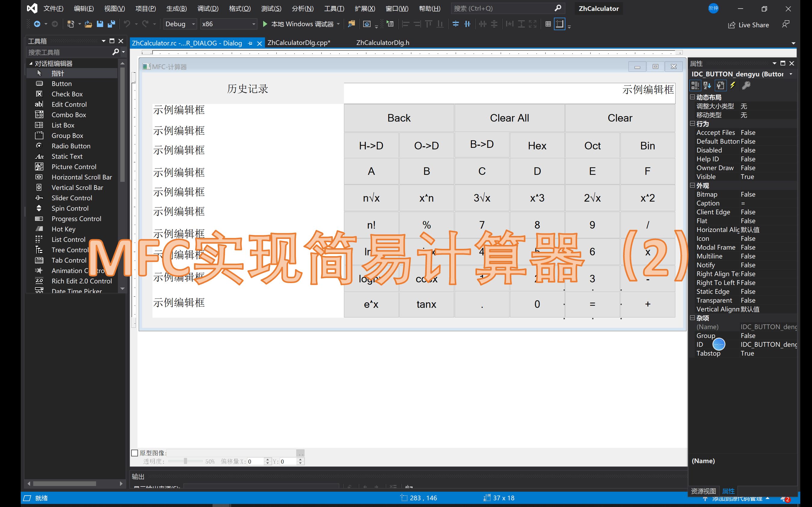Select the Edit Control in toolbox

click(x=72, y=104)
